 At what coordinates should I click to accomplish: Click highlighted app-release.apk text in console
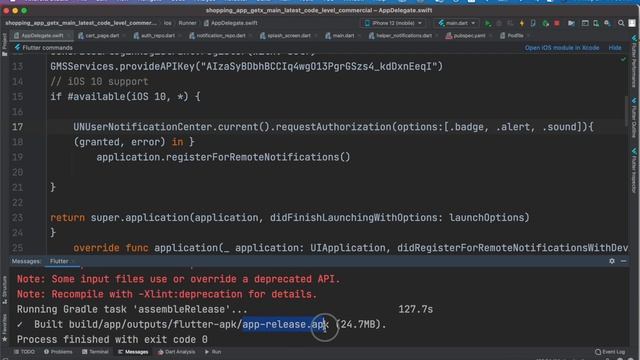click(x=285, y=324)
